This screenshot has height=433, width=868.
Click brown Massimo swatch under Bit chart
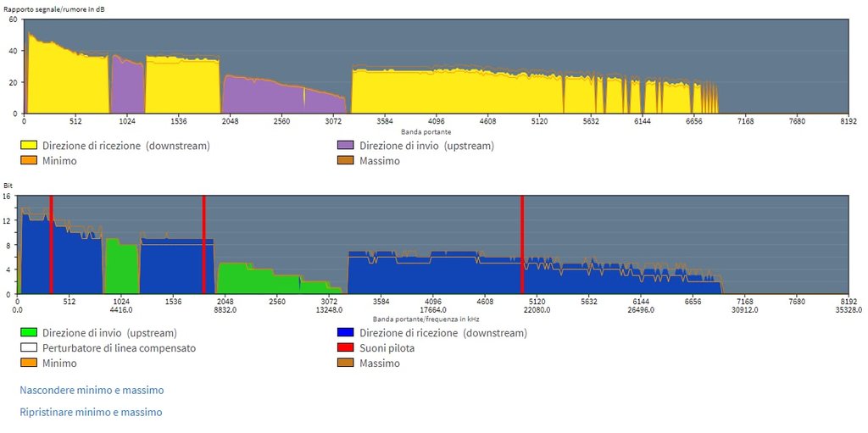[346, 363]
